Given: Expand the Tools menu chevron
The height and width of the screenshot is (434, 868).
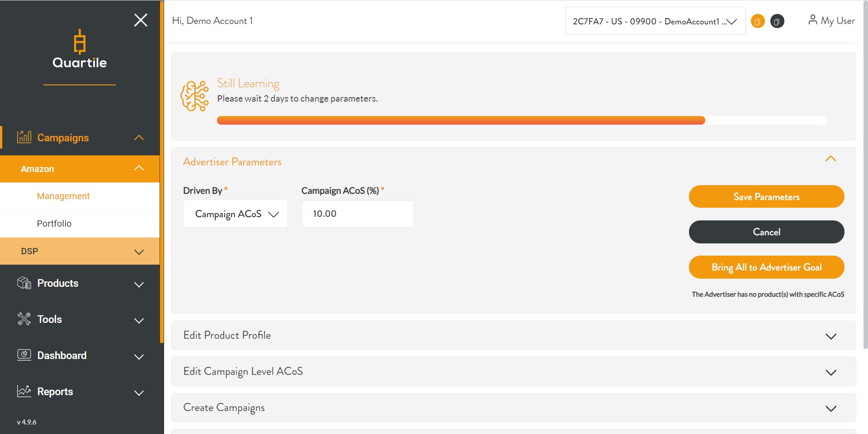Looking at the screenshot, I should click(x=139, y=321).
